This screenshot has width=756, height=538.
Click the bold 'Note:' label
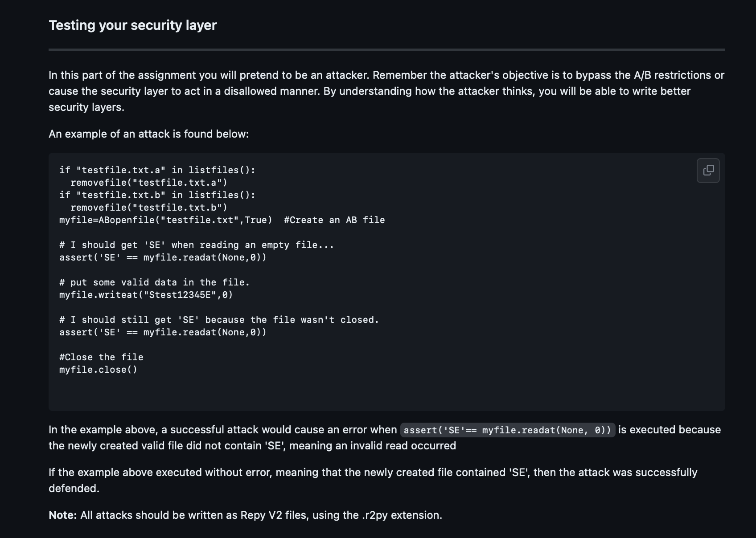click(63, 515)
